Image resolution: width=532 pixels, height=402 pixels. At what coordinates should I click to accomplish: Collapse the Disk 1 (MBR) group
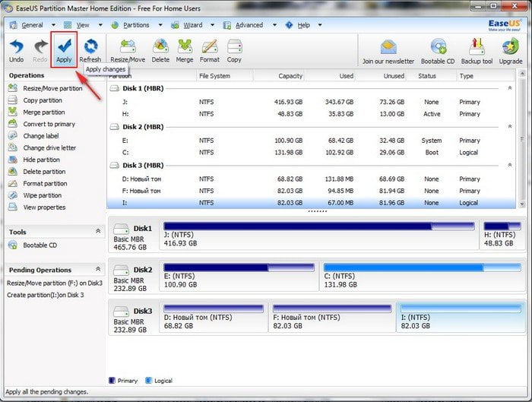click(x=508, y=88)
